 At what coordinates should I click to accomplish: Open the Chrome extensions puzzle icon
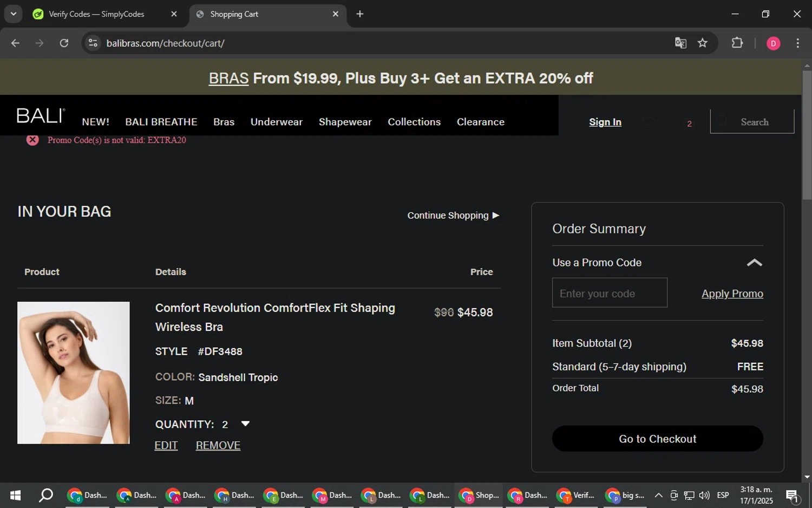tap(737, 43)
